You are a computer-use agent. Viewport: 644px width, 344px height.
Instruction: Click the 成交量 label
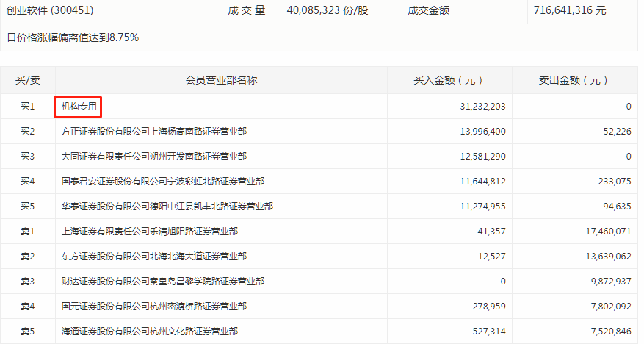247,10
